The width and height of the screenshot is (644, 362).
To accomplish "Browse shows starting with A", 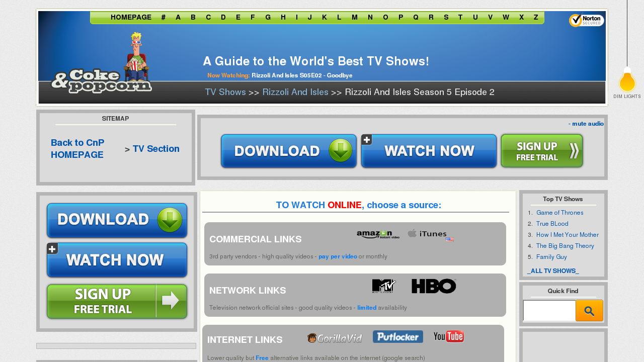I will 178,17.
